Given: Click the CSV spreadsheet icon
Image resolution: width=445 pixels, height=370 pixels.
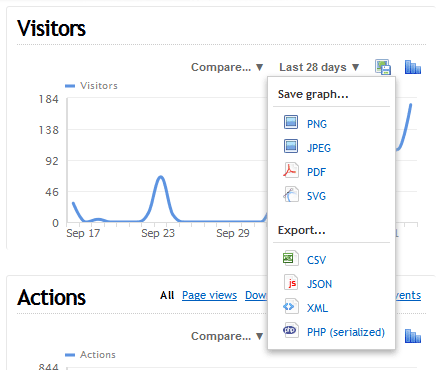Looking at the screenshot, I should [291, 258].
